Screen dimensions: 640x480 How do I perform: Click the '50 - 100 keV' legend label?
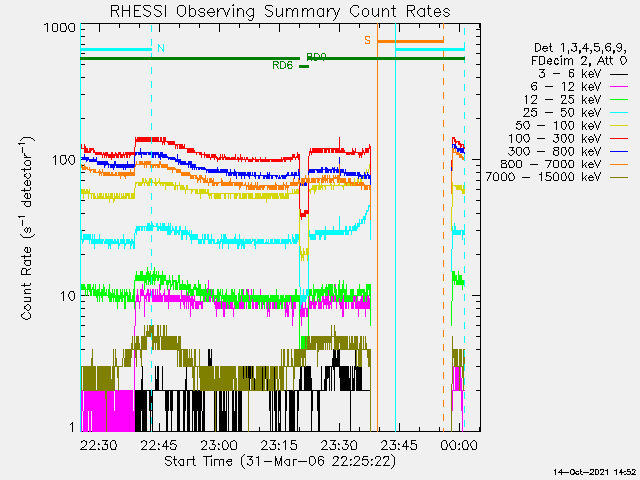pyautogui.click(x=558, y=125)
